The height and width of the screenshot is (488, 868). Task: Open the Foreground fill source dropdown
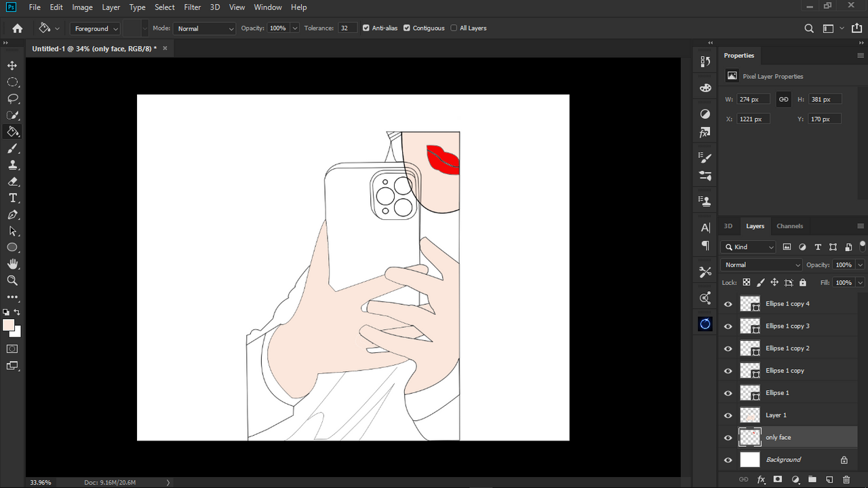click(95, 29)
